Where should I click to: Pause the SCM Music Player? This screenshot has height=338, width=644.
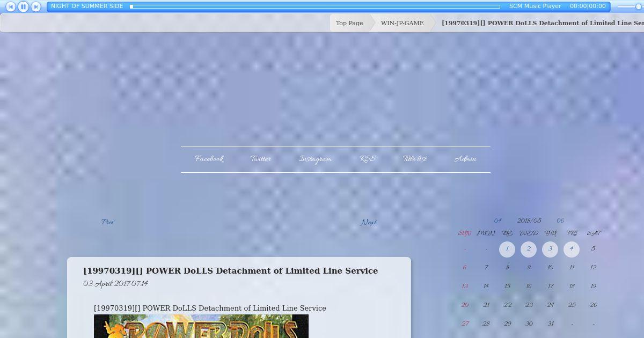coord(23,6)
